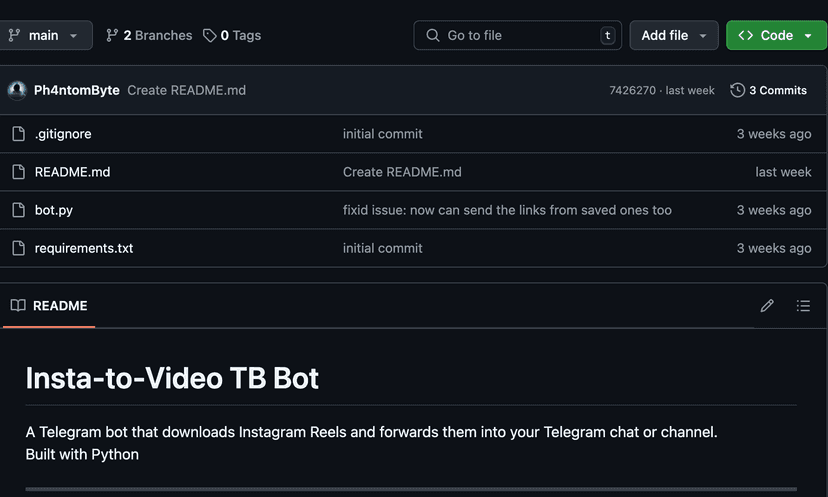Click the Ph4ntomByte user avatar
Viewport: 828px width, 497px height.
click(17, 90)
